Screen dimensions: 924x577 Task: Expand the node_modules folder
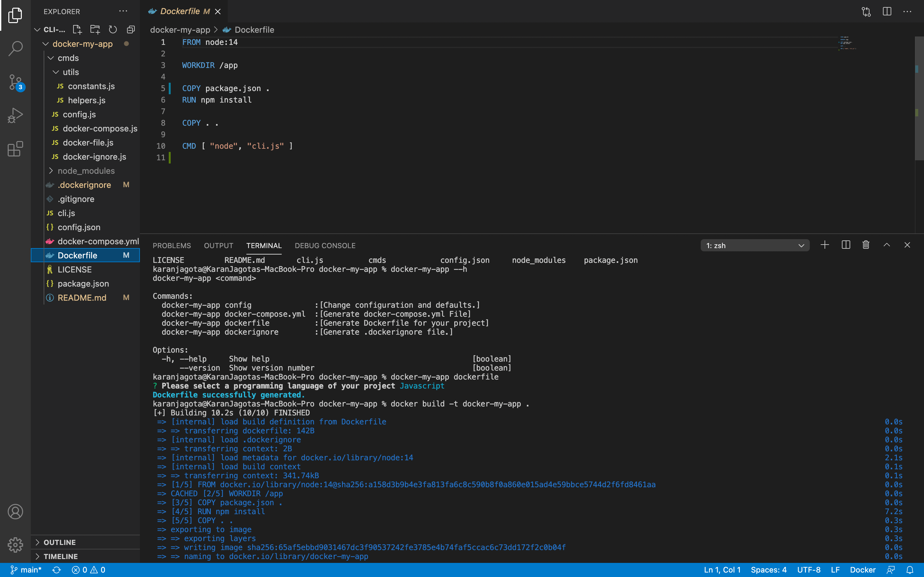tap(86, 171)
